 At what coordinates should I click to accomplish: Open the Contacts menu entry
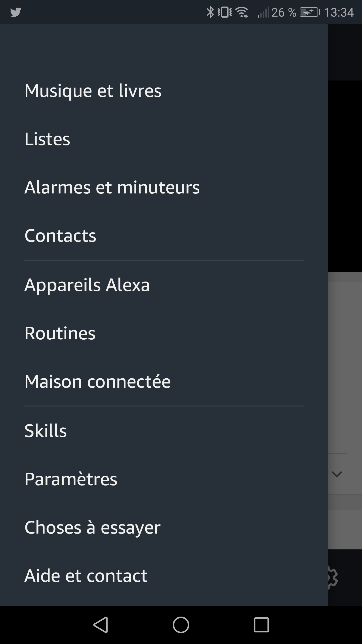click(60, 236)
